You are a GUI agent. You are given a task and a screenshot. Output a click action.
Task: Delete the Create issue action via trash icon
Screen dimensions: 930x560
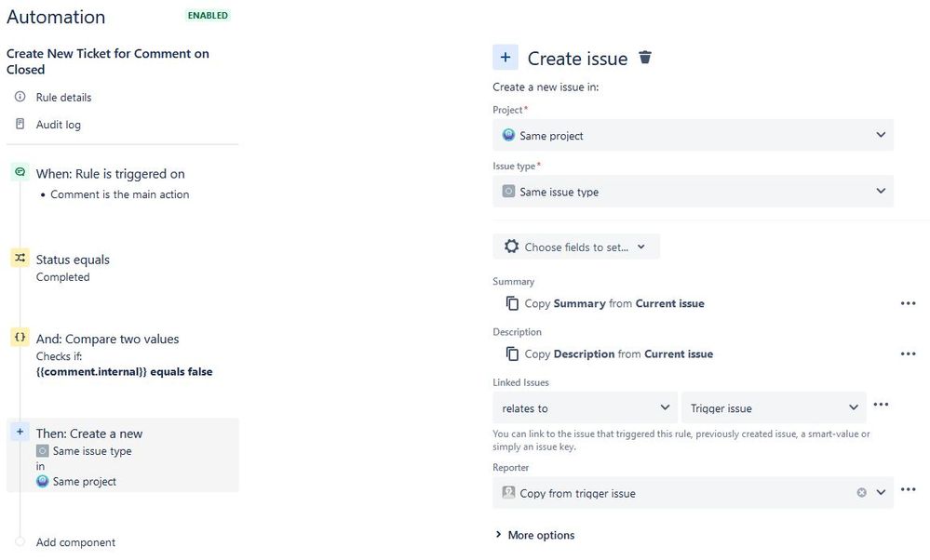pyautogui.click(x=645, y=58)
